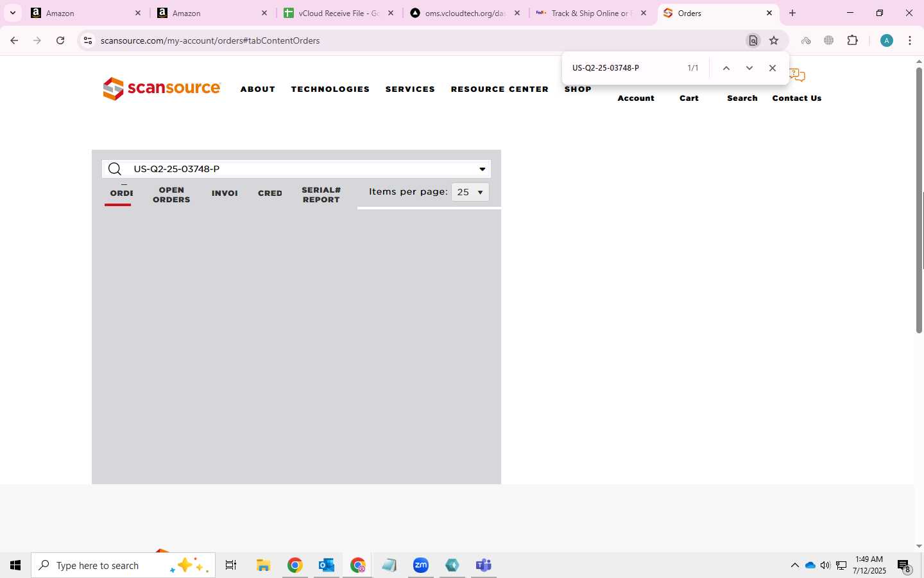Screen dimensions: 924x578
Task: Open the Cart link
Action: click(x=689, y=98)
